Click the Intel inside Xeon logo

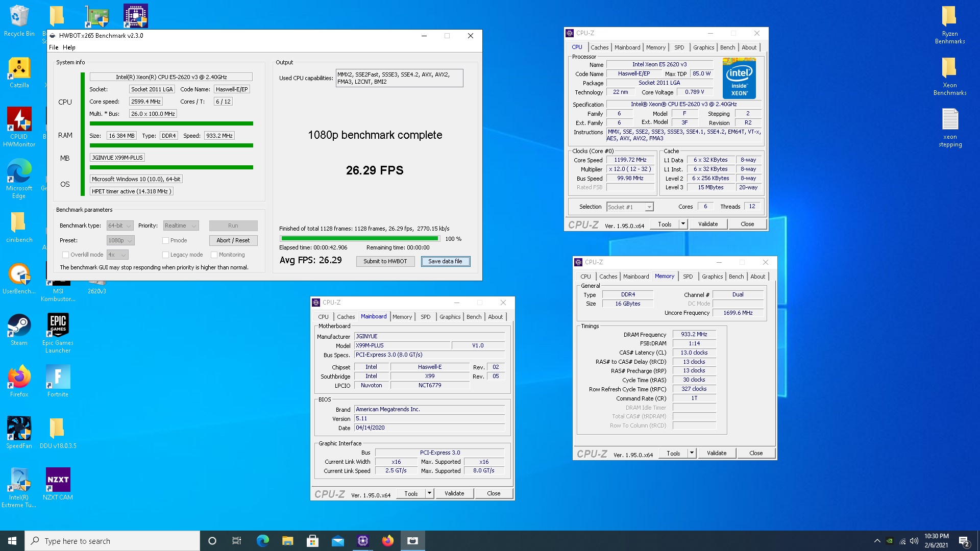[739, 78]
